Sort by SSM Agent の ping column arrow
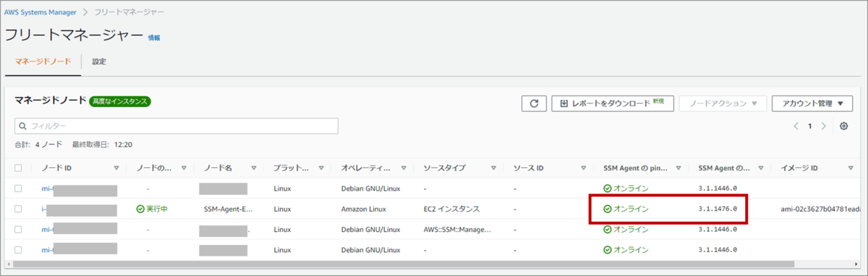Image resolution: width=868 pixels, height=276 pixels. click(678, 168)
